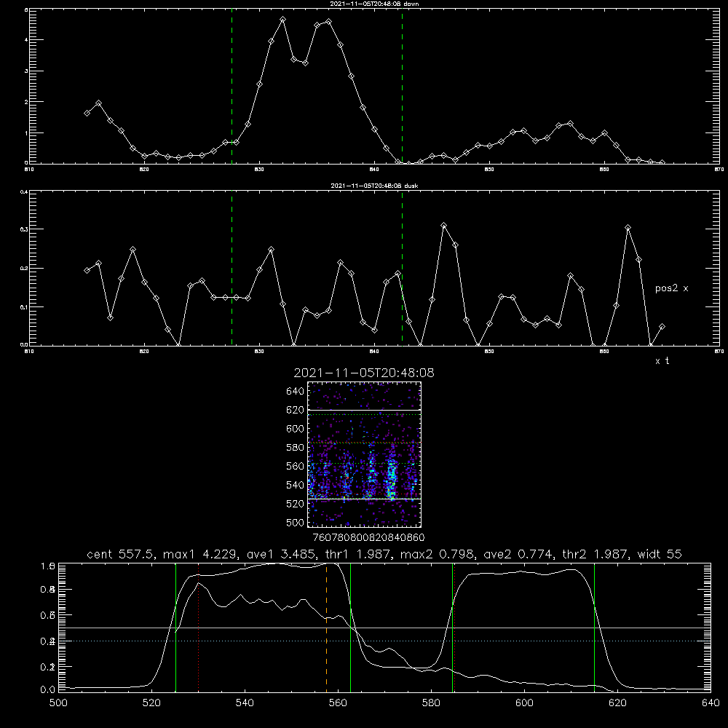This screenshot has width=728, height=728.
Task: Click the solid white horizontal threshold line in profile plot
Action: click(384, 628)
